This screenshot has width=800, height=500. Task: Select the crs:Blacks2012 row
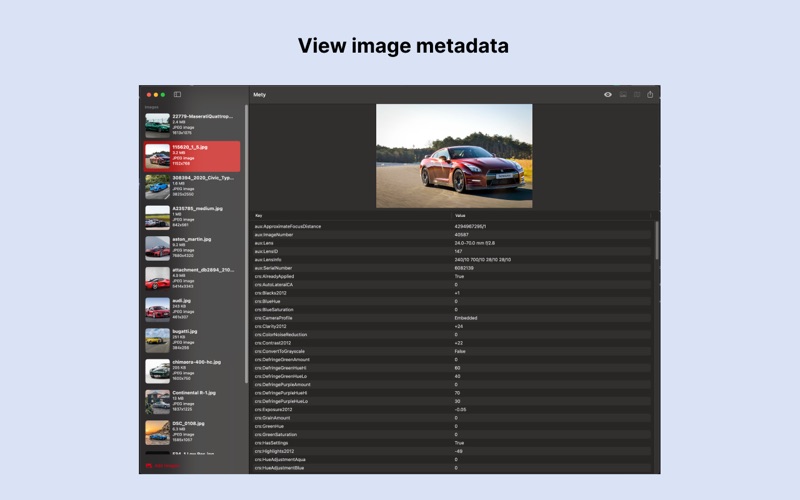(451, 293)
